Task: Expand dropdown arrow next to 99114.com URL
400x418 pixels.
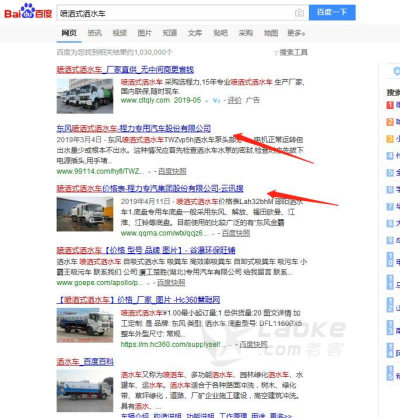Action: pyautogui.click(x=149, y=172)
